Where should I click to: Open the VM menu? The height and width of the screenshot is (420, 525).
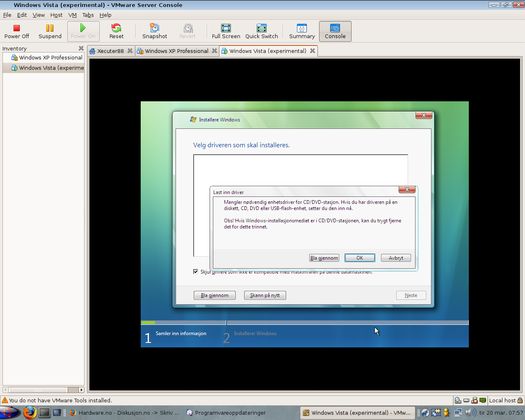(x=73, y=15)
